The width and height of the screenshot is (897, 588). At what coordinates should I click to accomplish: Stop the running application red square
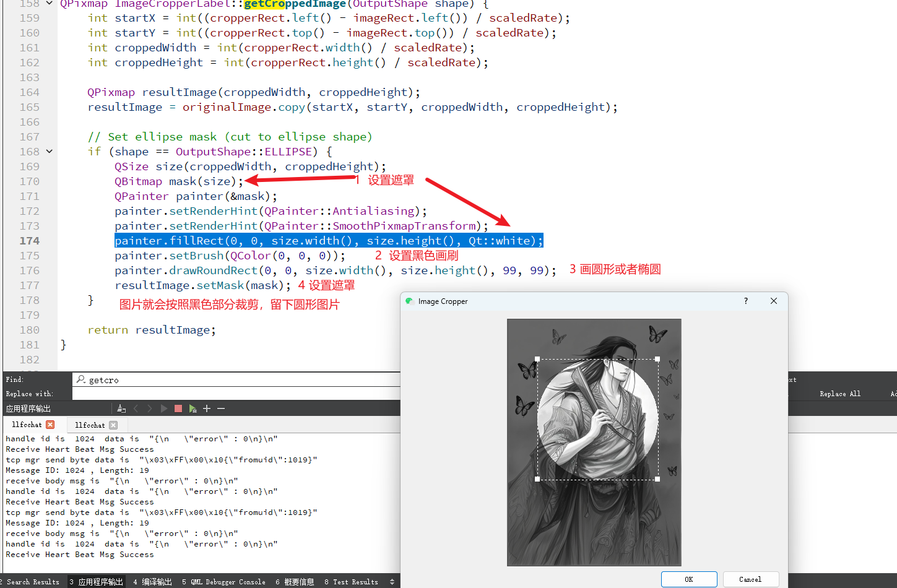pyautogui.click(x=178, y=409)
